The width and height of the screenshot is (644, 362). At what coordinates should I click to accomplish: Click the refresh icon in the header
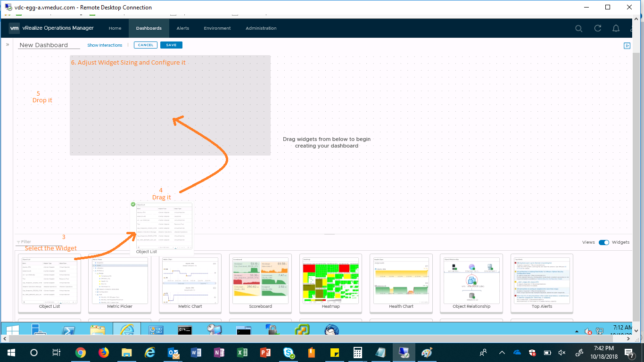[597, 28]
